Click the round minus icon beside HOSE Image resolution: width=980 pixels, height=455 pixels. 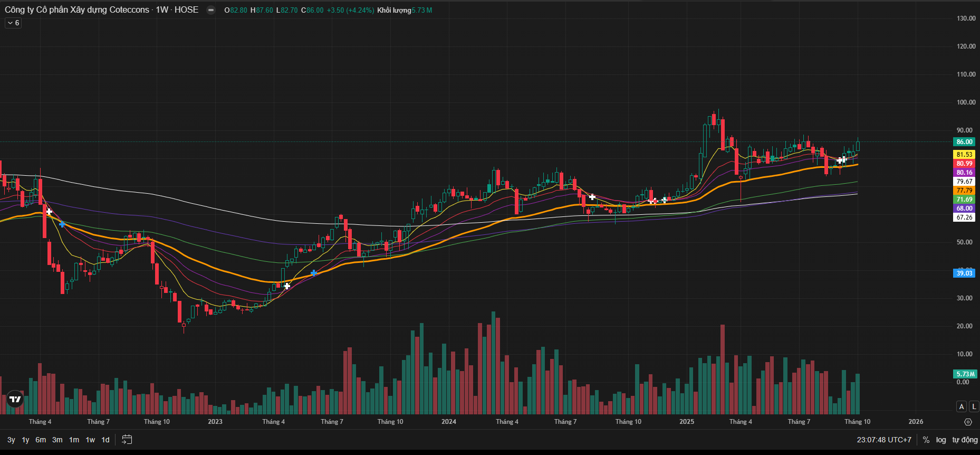coord(211,10)
